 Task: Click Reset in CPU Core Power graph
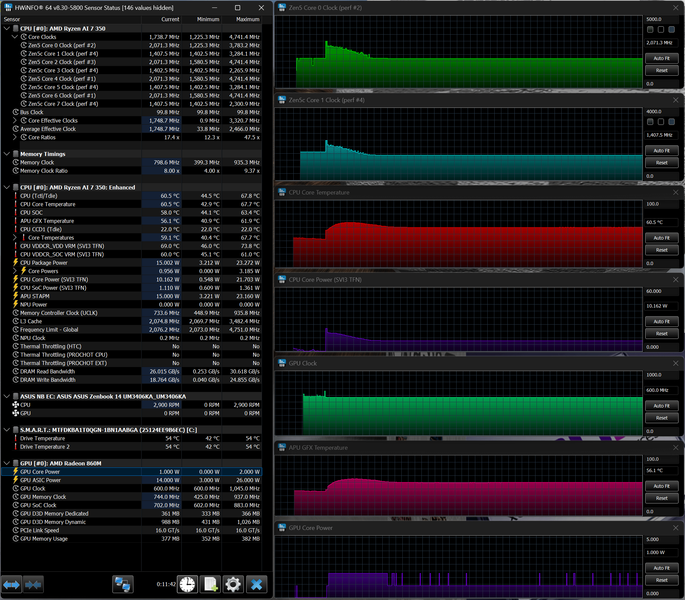click(x=661, y=333)
